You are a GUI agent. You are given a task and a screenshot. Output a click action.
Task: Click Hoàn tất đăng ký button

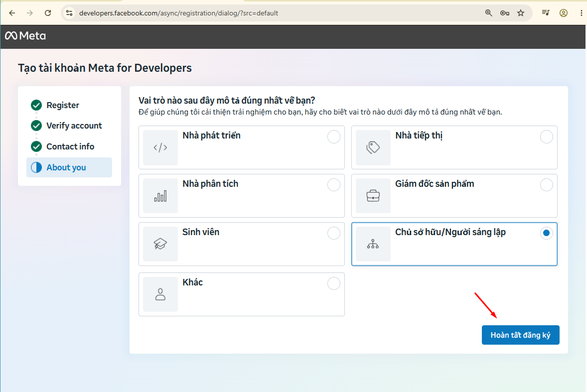[x=520, y=335]
